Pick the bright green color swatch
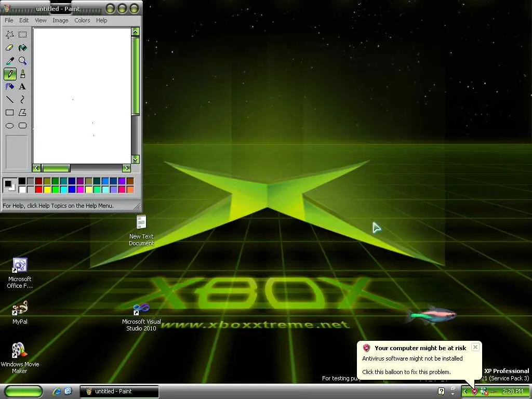 click(55, 189)
